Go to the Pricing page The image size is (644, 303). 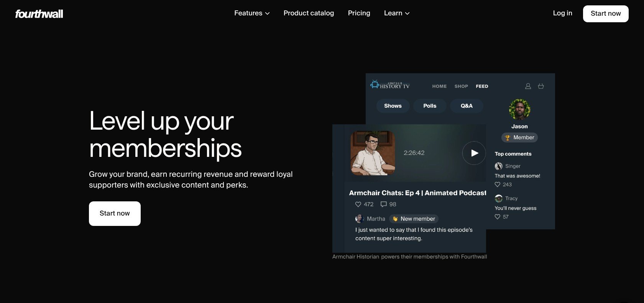pos(359,13)
